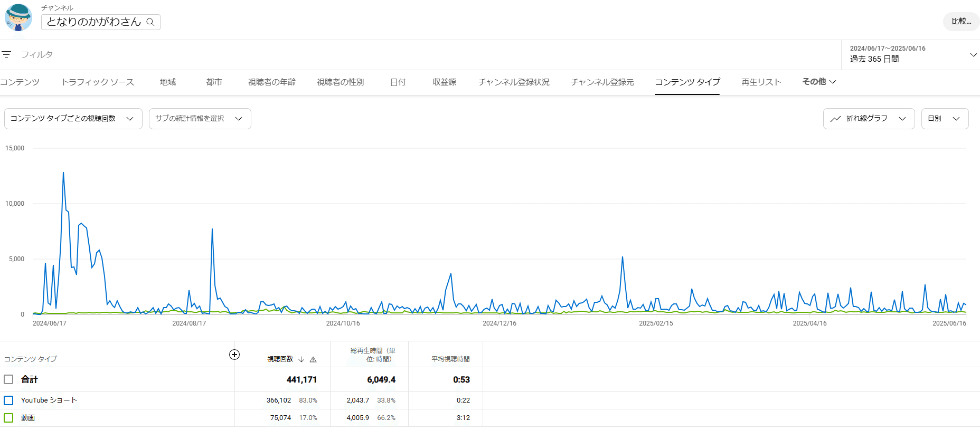Switch to the 再生リスト tab
This screenshot has height=430, width=980.
(x=761, y=82)
